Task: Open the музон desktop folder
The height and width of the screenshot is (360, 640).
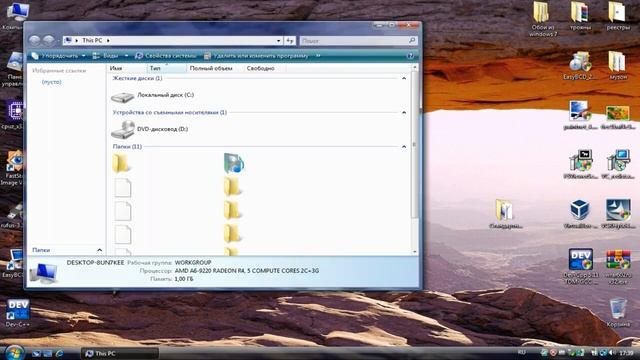Action: pos(618,66)
